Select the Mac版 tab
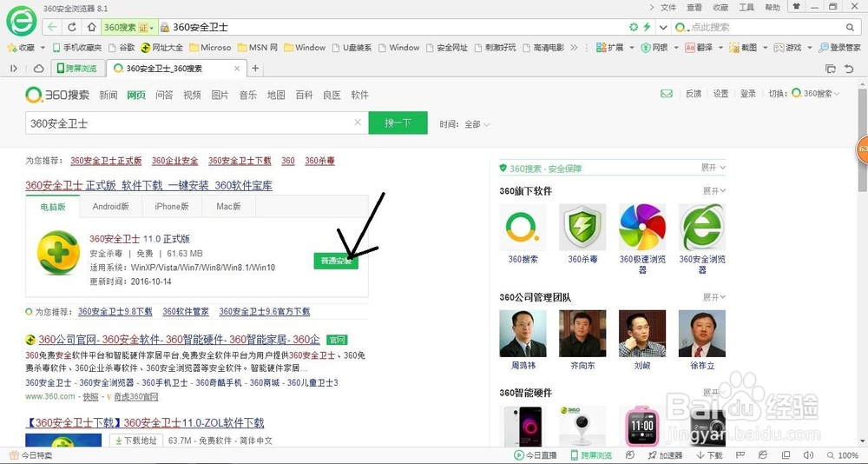The image size is (868, 464). (228, 206)
